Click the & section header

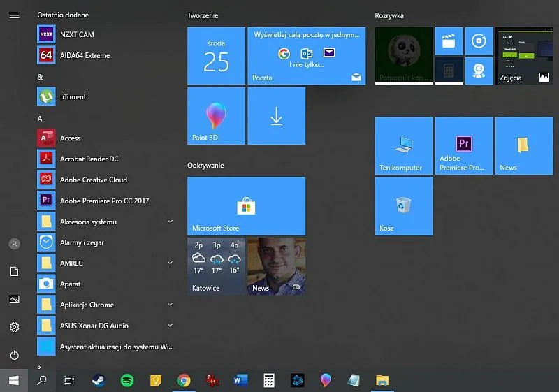[40, 77]
